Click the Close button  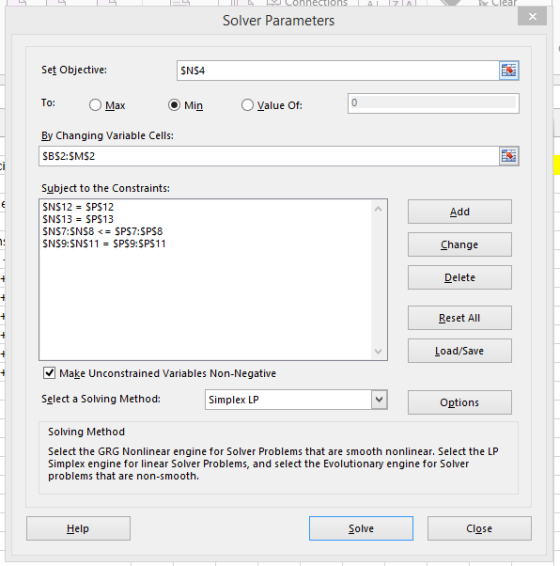pyautogui.click(x=479, y=528)
